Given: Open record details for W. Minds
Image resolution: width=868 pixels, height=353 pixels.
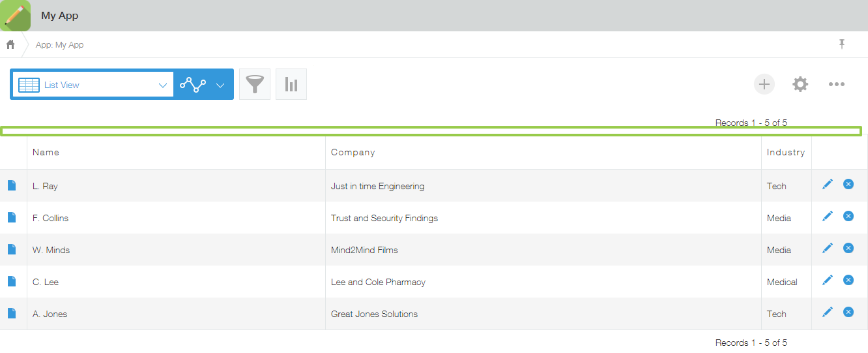Looking at the screenshot, I should [12, 249].
